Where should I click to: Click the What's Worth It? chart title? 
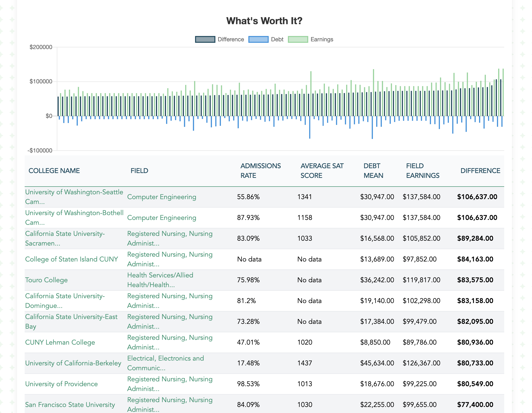[264, 21]
